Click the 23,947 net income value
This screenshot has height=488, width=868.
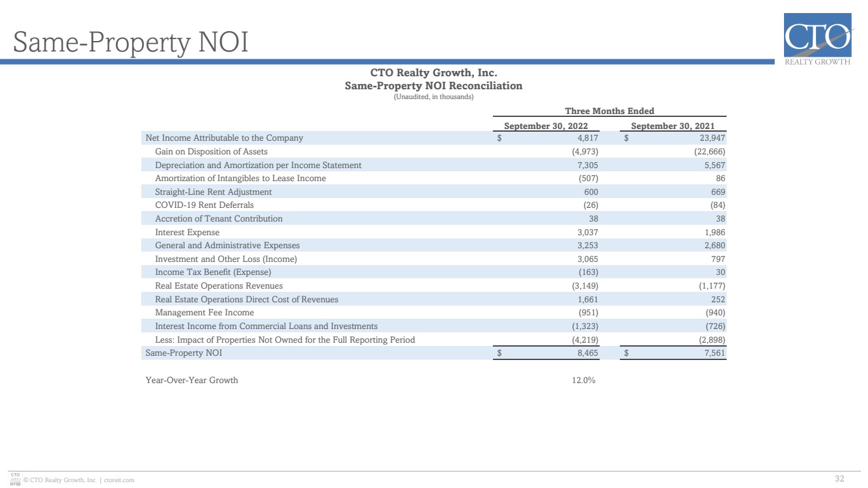[712, 137]
